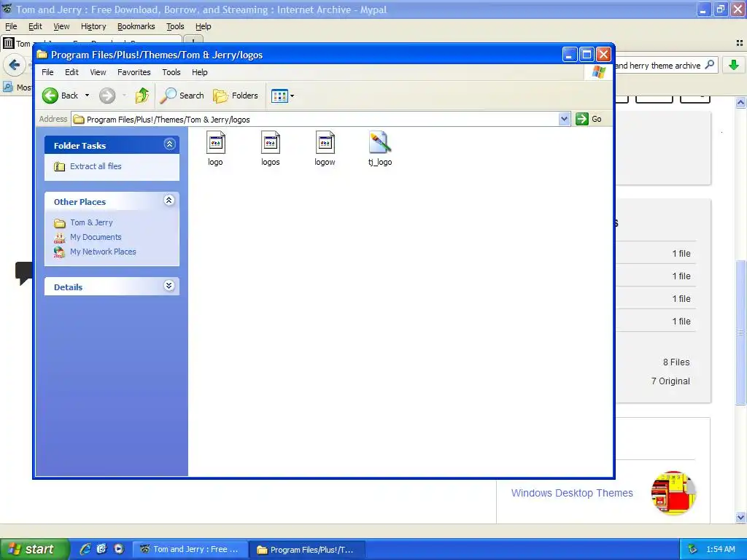
Task: Launch Windows Media Player from Quick Launch
Action: coord(119,549)
